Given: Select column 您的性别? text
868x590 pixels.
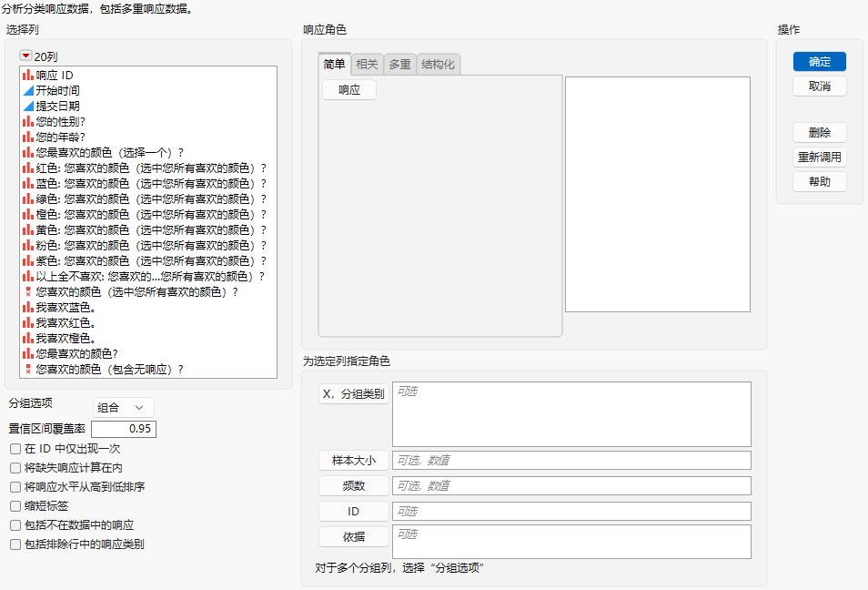Looking at the screenshot, I should (x=60, y=121).
